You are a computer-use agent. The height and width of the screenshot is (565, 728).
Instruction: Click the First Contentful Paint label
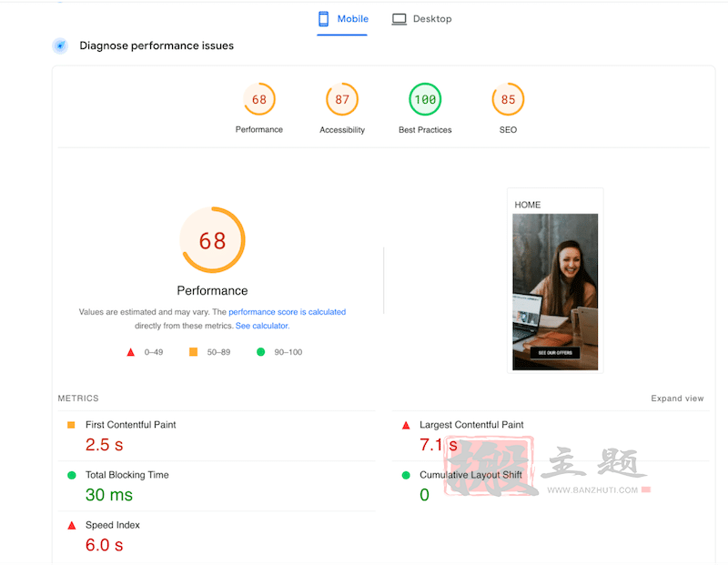[130, 425]
